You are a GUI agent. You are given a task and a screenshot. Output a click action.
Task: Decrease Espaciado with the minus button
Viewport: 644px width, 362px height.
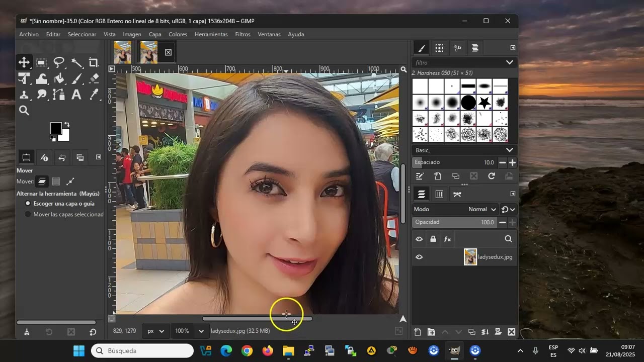502,162
